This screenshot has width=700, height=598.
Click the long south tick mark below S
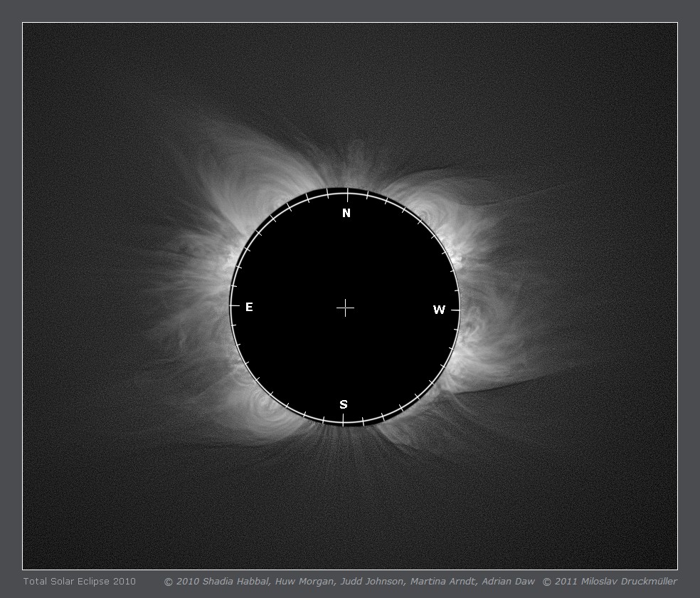(343, 420)
